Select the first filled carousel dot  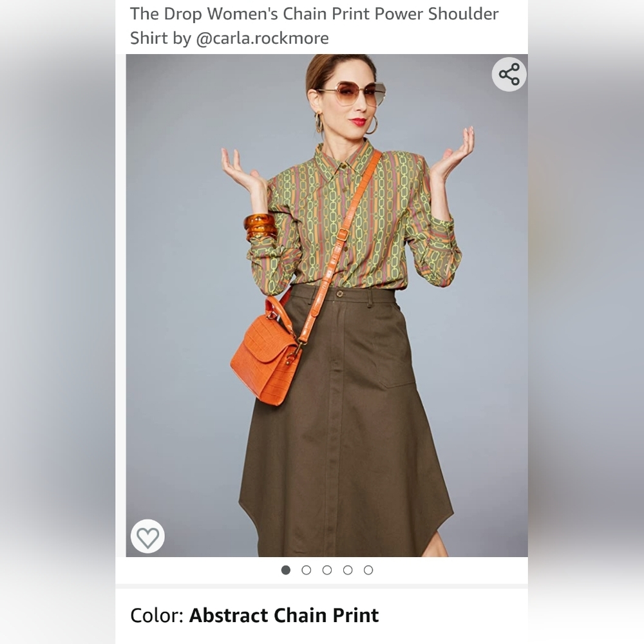[286, 570]
